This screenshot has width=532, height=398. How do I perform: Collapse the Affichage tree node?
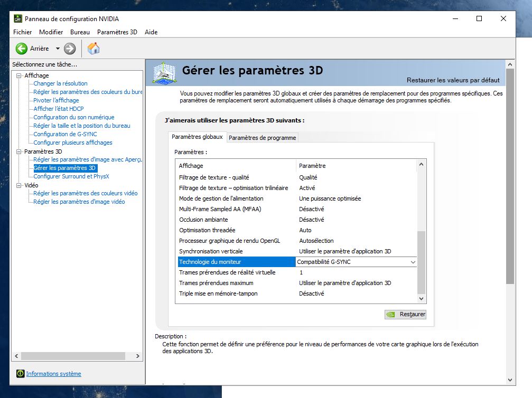pos(19,75)
